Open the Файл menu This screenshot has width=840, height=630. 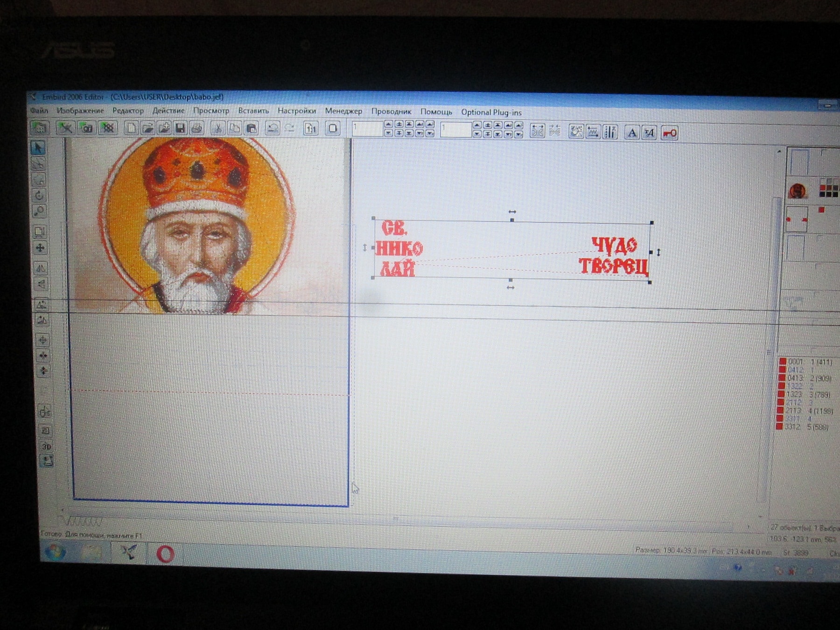(x=39, y=111)
